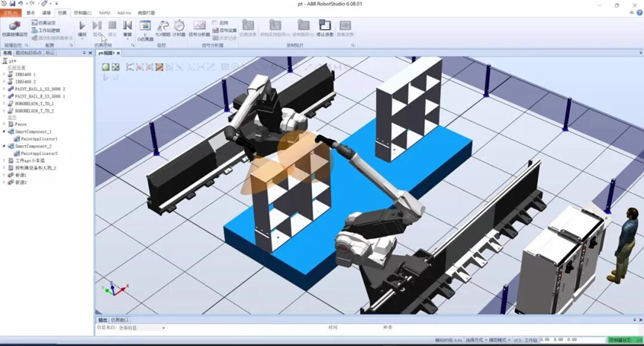Switch to the Add-Ins ribbon tab
Screen dimensions: 644x346
pos(124,13)
